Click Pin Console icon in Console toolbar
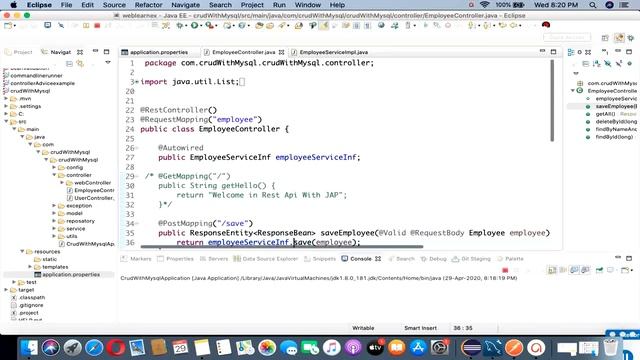 (x=599, y=270)
